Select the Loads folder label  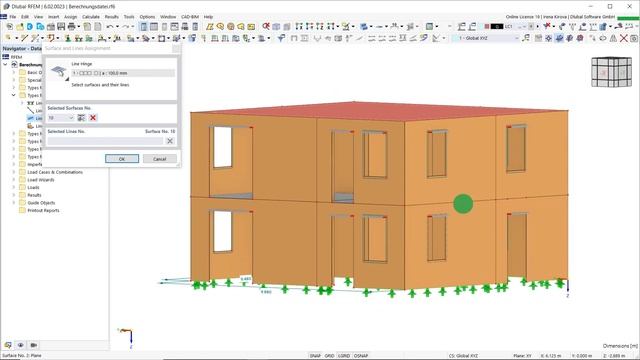[x=33, y=187]
